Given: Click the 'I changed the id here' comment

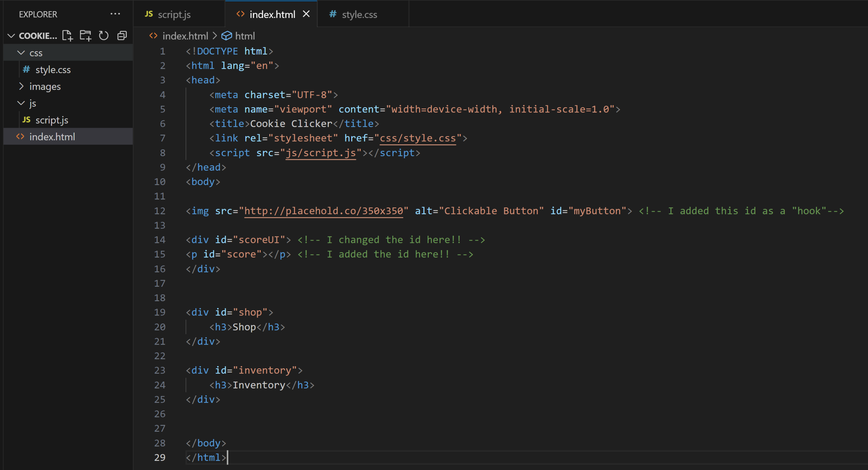Looking at the screenshot, I should coord(391,240).
